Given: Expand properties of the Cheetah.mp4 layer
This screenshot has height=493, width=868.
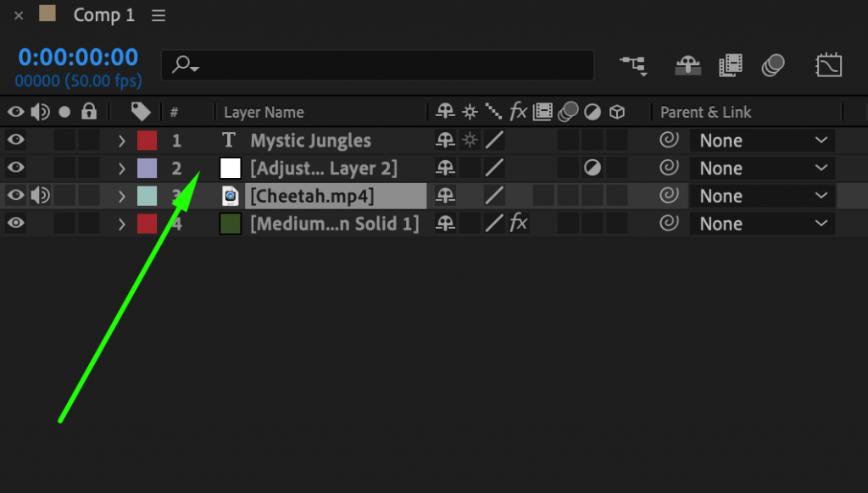Looking at the screenshot, I should 121,196.
